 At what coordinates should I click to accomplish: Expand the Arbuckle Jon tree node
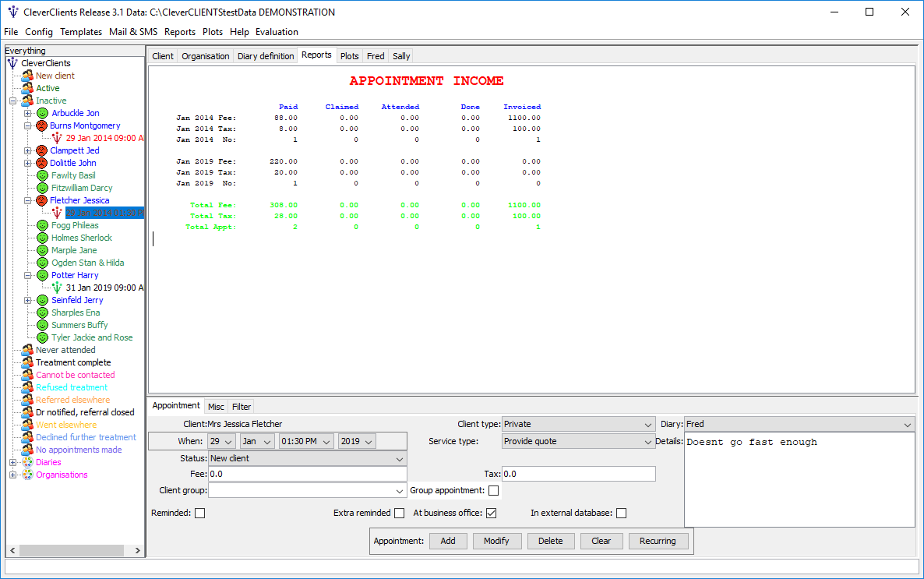(x=28, y=113)
